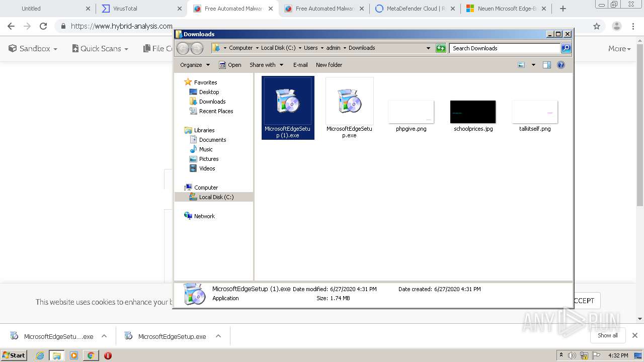644x362 pixels.
Task: Toggle the preview pane icon
Action: [547, 65]
